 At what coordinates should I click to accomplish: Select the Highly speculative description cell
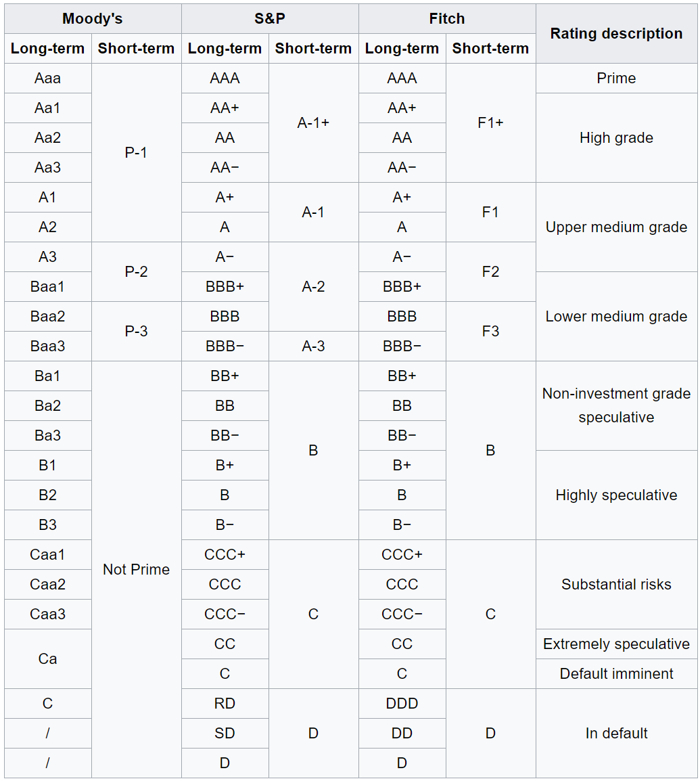click(616, 495)
